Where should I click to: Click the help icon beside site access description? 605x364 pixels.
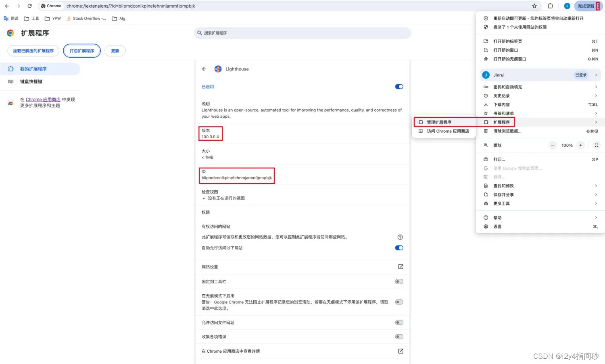tap(400, 237)
